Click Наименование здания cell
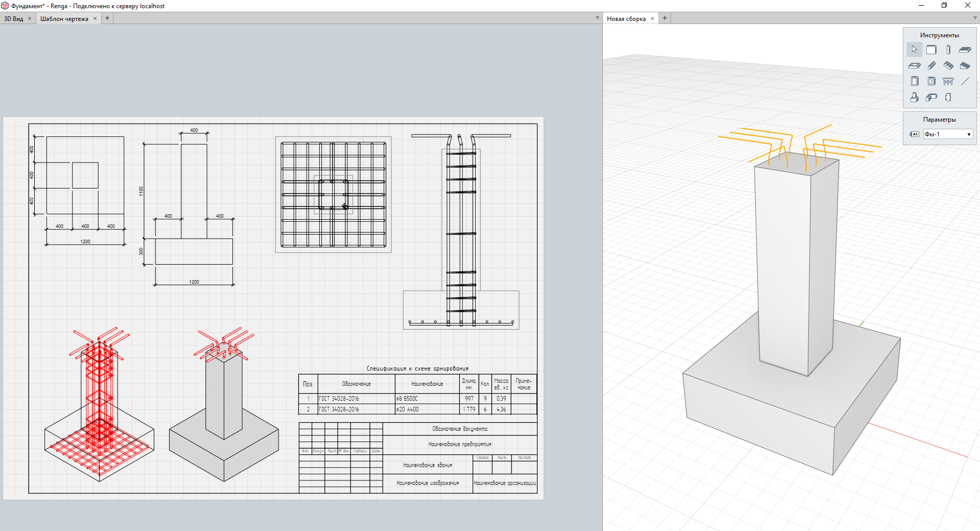980x531 pixels. pyautogui.click(x=428, y=465)
